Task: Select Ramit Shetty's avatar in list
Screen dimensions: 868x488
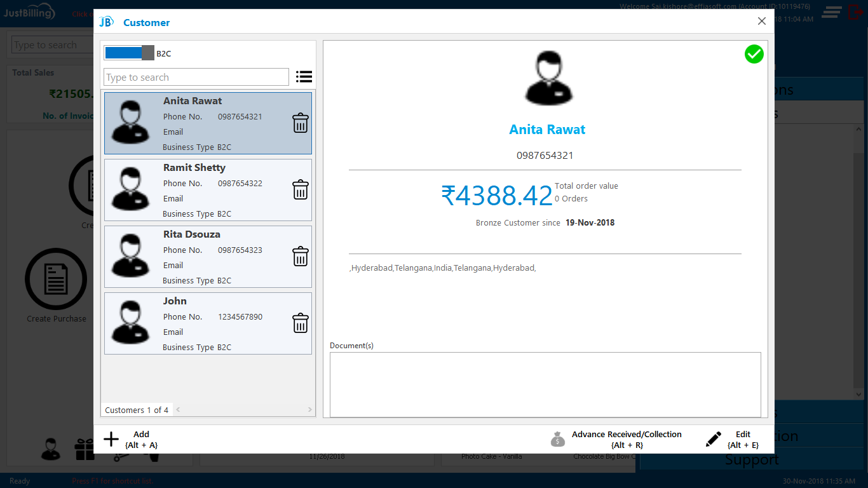Action: point(131,189)
